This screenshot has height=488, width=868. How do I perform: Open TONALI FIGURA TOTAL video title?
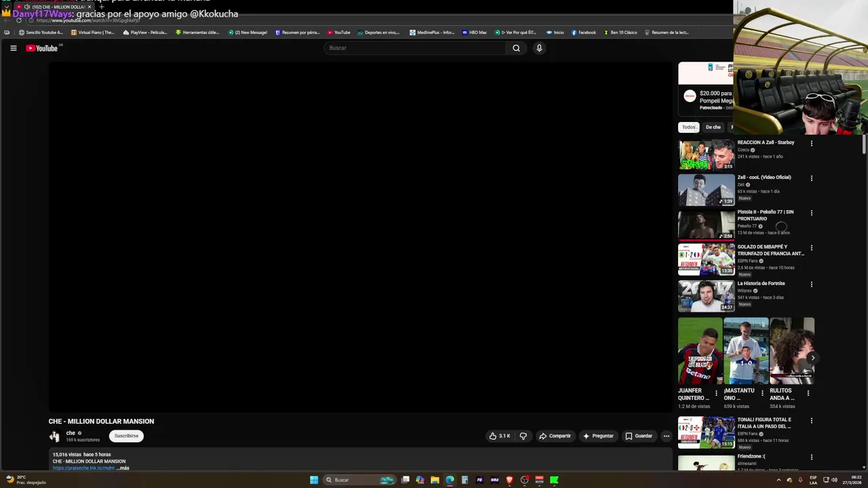(764, 423)
